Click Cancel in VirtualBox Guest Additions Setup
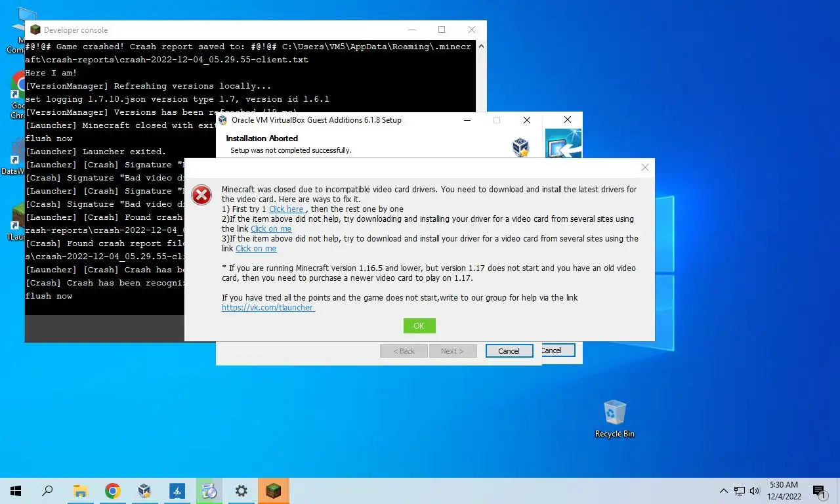This screenshot has width=840, height=504. [509, 351]
